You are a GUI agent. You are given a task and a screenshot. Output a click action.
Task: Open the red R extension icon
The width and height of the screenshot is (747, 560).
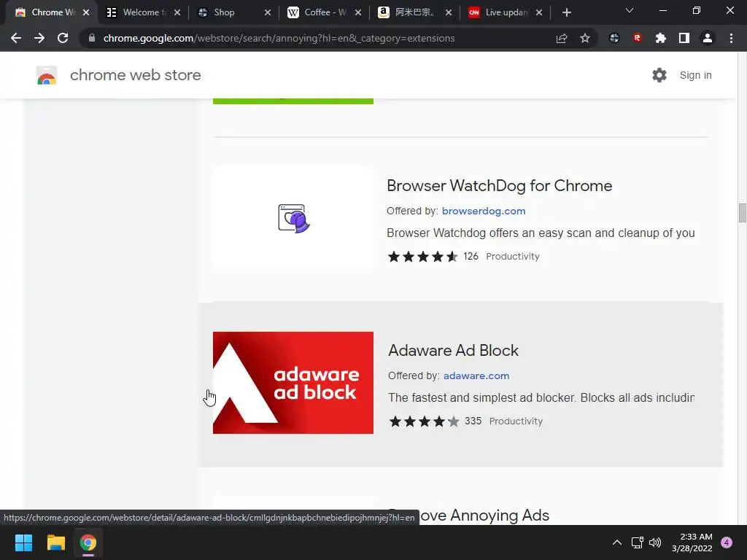point(637,38)
